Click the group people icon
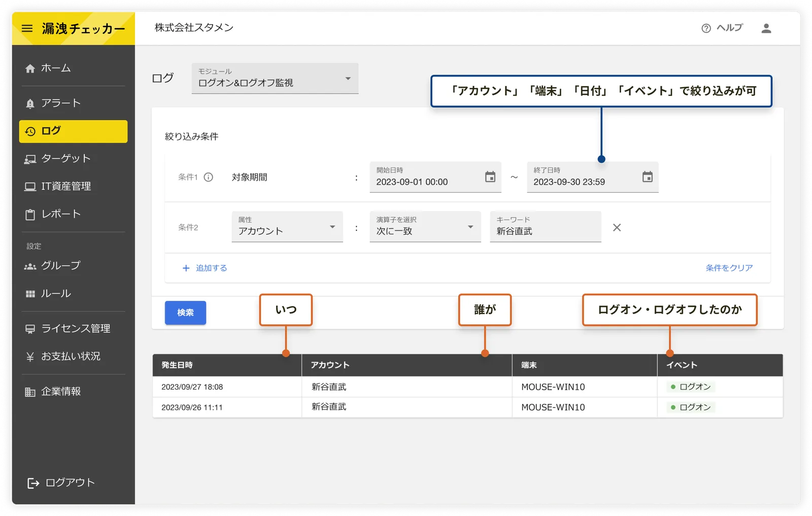 (30, 266)
